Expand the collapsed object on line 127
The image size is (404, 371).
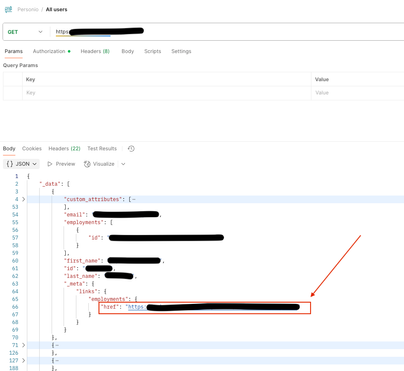click(23, 360)
